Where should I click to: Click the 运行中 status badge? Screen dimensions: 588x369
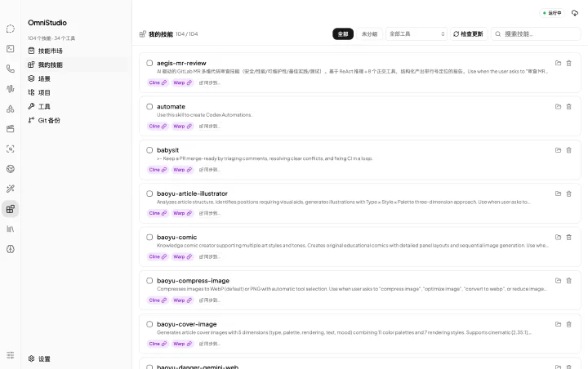click(x=552, y=13)
